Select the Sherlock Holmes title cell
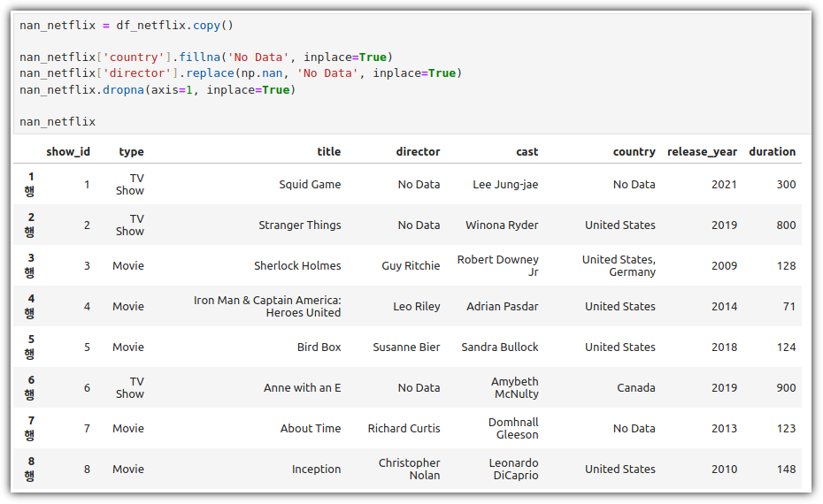Image resolution: width=823 pixels, height=504 pixels. (x=297, y=266)
